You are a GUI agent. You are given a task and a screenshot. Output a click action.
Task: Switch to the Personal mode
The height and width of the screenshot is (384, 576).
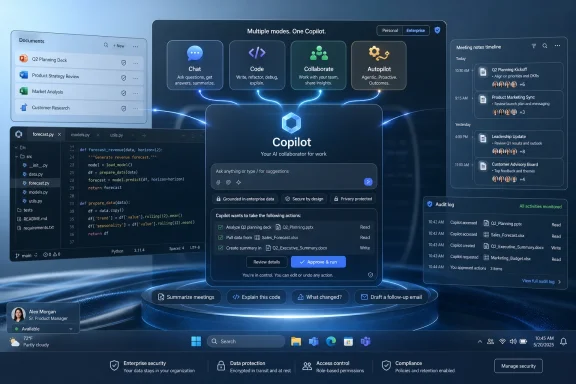[x=390, y=30]
